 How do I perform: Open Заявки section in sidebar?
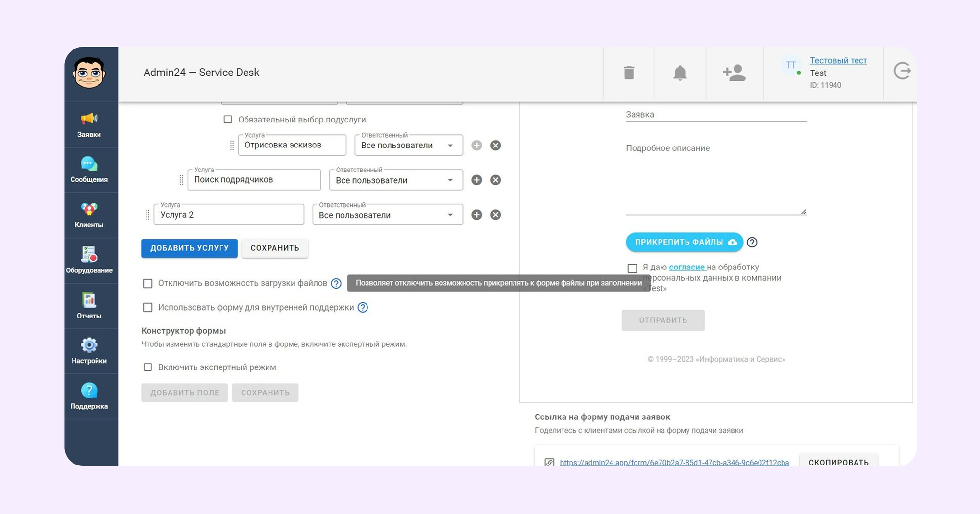pyautogui.click(x=89, y=125)
